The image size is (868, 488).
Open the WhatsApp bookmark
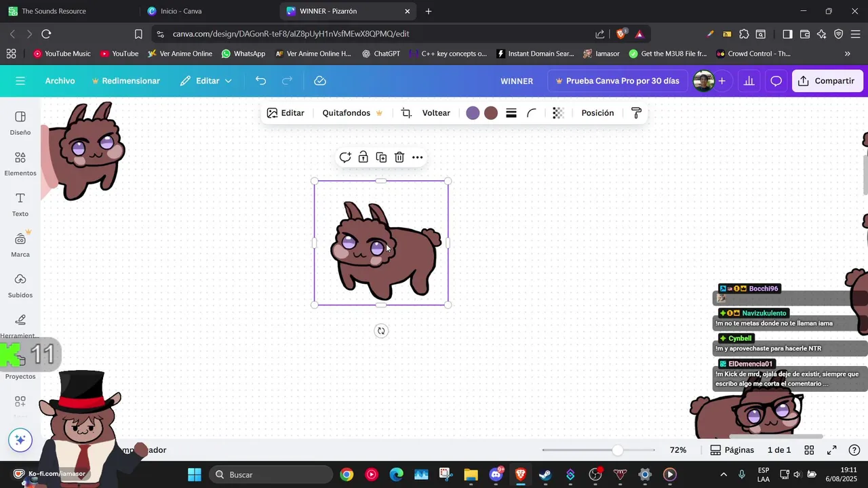[243, 54]
